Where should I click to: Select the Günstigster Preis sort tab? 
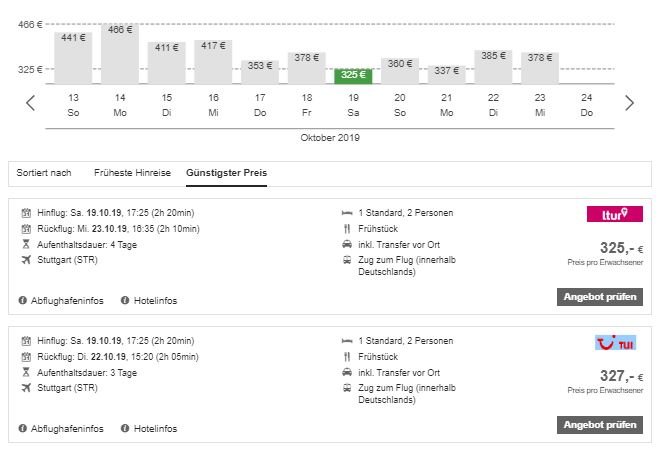226,173
